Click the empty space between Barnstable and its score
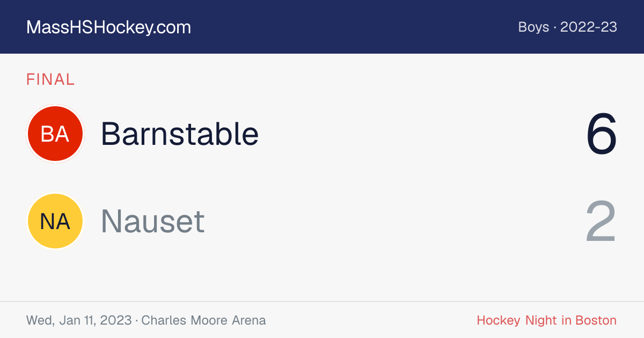Viewport: 644px width, 338px height. [x=422, y=134]
